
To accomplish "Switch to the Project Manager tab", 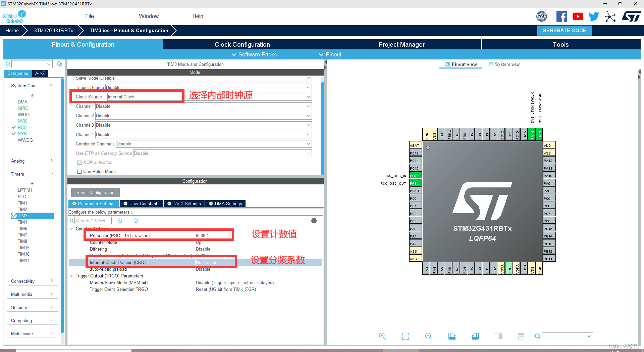I will 401,44.
